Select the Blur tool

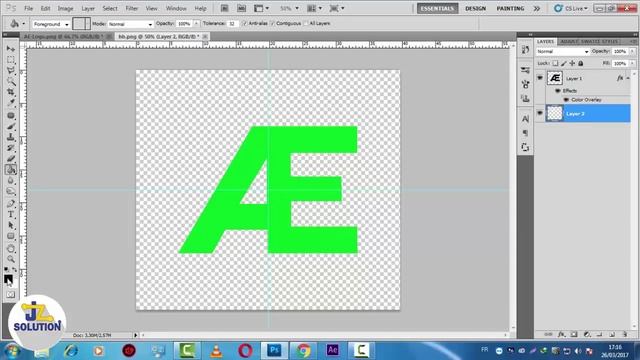point(11,180)
